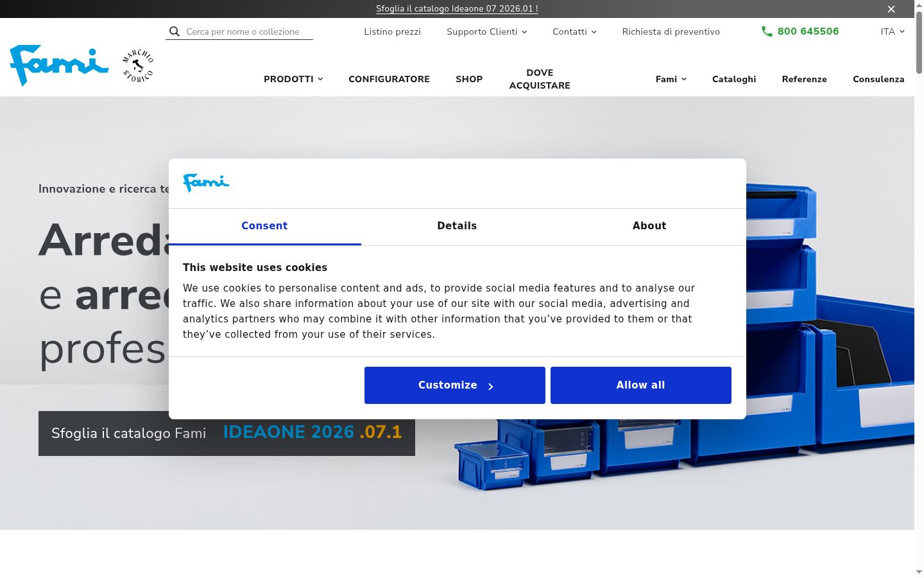The height and width of the screenshot is (578, 924).
Task: Open the Ideaone catalog banner link
Action: (457, 9)
